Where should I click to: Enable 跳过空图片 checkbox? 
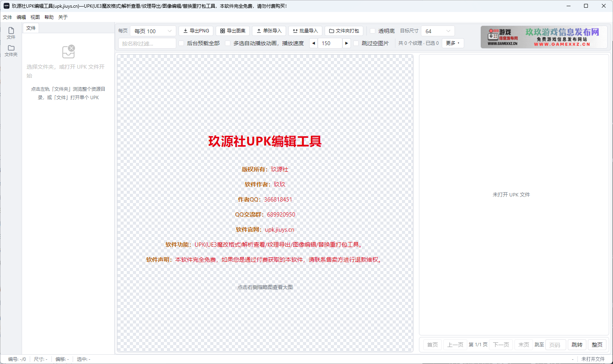coord(356,43)
